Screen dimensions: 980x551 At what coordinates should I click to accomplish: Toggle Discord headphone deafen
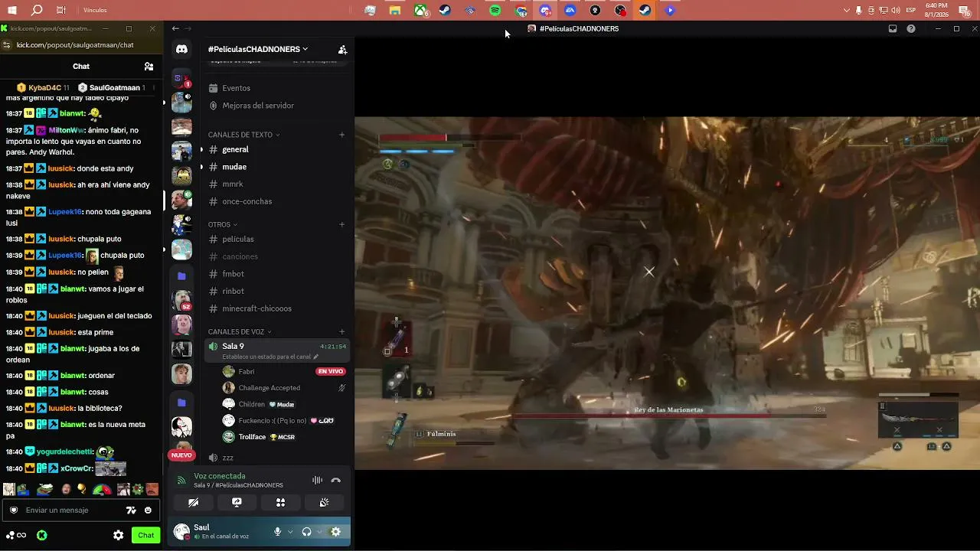point(306,532)
